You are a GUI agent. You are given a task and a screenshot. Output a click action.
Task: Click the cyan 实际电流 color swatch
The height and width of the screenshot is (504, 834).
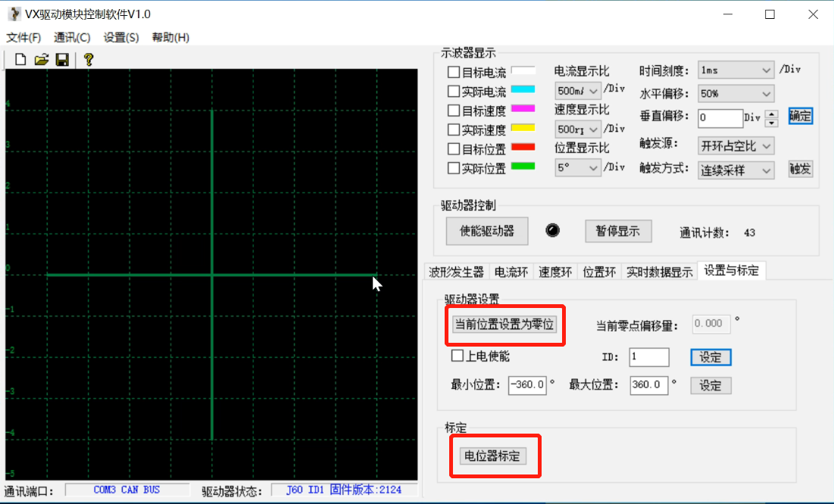(x=523, y=91)
